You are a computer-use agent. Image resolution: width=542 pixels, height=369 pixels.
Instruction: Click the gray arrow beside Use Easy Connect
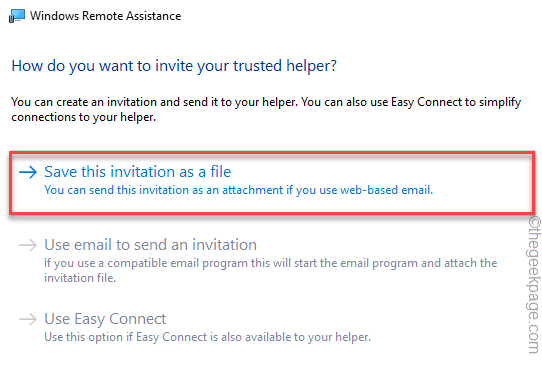[28, 319]
